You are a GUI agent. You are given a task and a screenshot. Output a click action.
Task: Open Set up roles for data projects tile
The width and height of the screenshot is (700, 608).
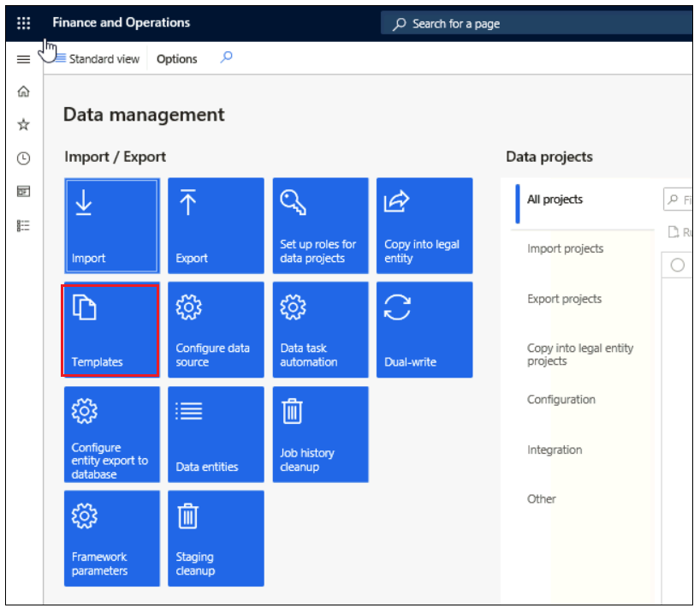[x=321, y=225]
